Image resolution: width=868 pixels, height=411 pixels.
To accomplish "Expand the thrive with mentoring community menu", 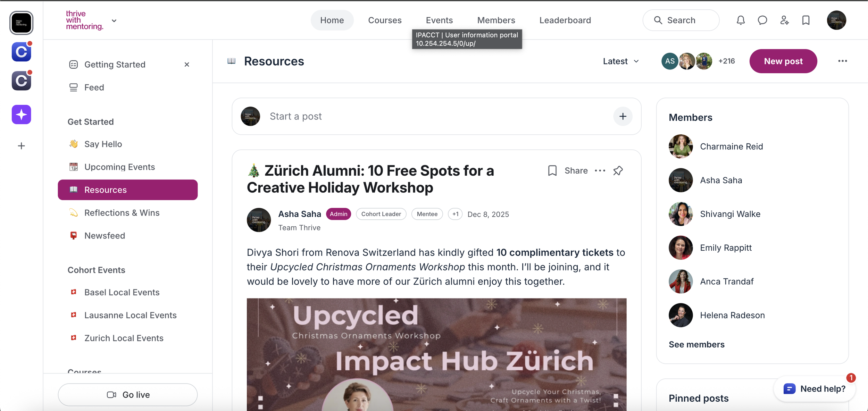I will click(x=114, y=21).
